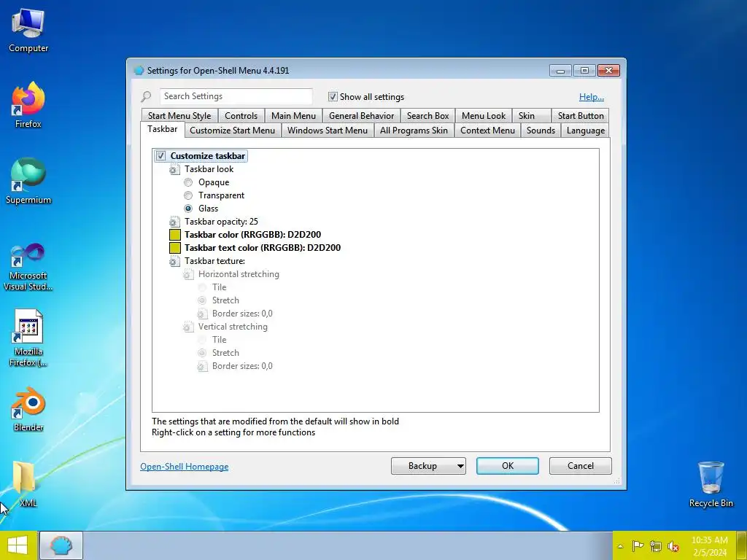Open All Programs Skin tab
Screen dimensions: 747x560
[x=414, y=131]
